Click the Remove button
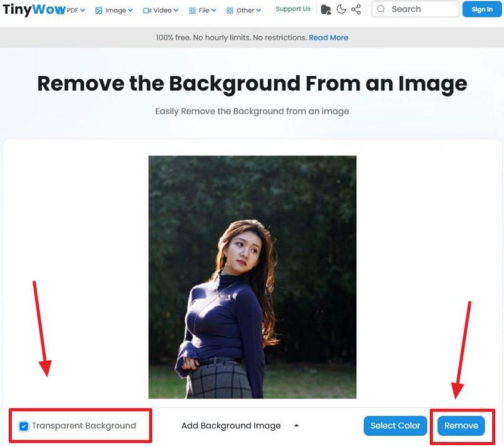The width and height of the screenshot is (504, 447). tap(461, 426)
